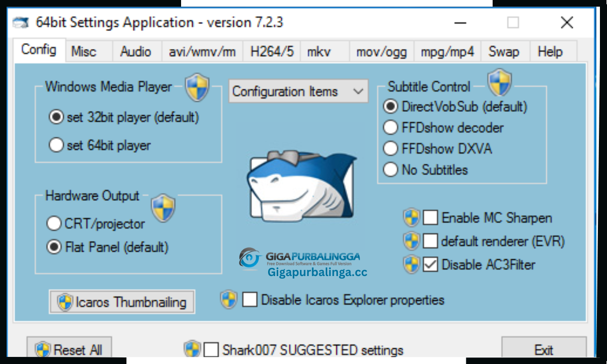Open the avi/wmv/rm tab
The width and height of the screenshot is (607, 364).
tap(202, 52)
